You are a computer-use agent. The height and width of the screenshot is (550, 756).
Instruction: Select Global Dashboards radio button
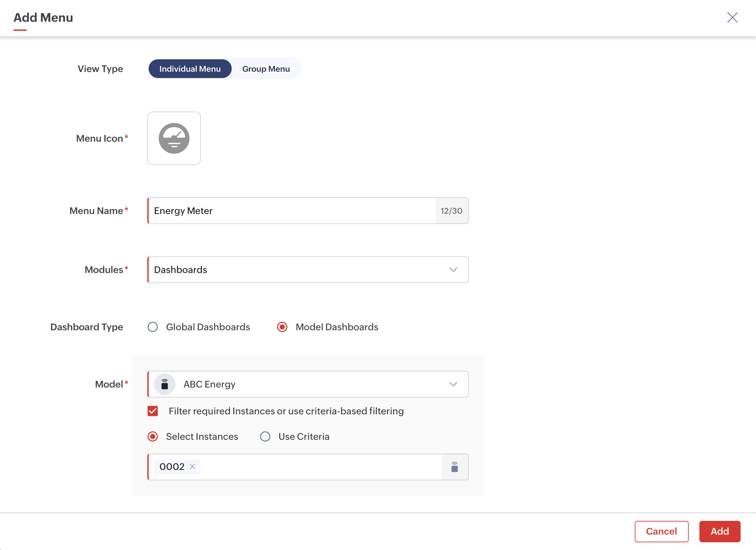153,327
